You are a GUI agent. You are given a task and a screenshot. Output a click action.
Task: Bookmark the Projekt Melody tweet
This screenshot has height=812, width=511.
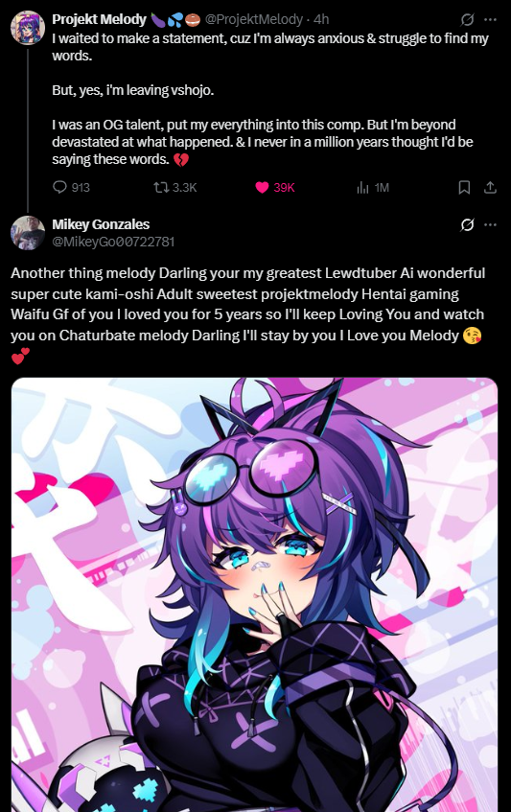point(464,188)
